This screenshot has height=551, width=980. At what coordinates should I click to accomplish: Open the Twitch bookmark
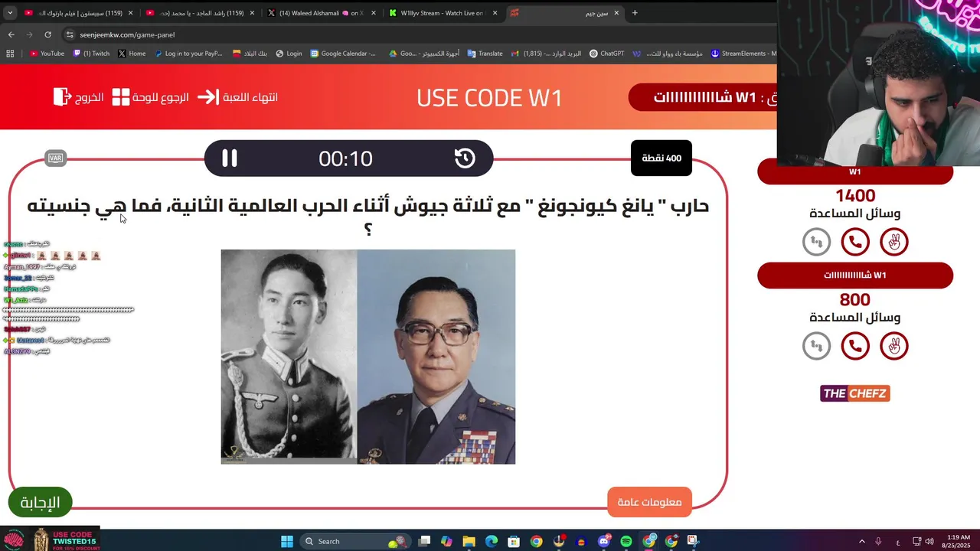(x=91, y=54)
